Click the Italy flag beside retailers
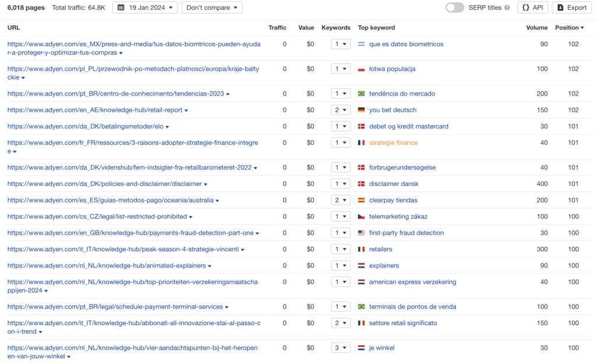Image resolution: width=596 pixels, height=364 pixels. click(361, 249)
